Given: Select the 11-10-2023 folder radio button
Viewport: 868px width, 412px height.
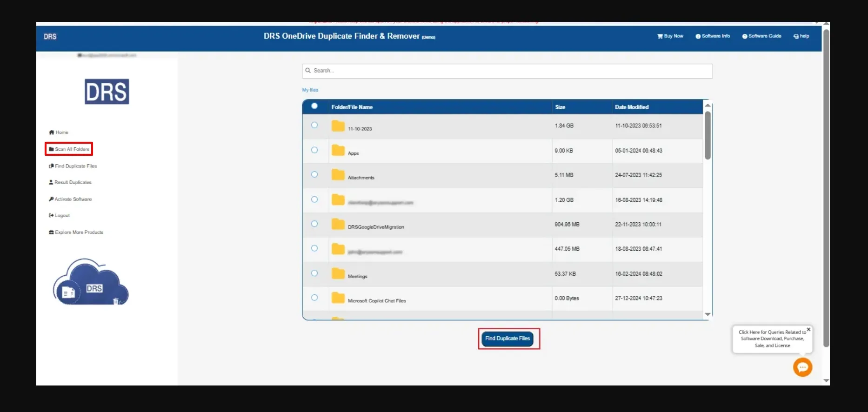Looking at the screenshot, I should tap(314, 125).
